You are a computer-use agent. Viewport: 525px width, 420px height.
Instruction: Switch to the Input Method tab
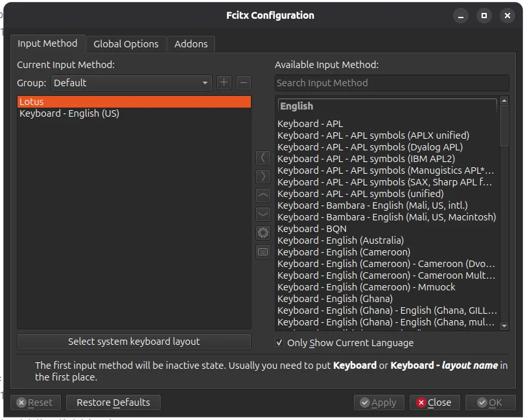(x=47, y=43)
